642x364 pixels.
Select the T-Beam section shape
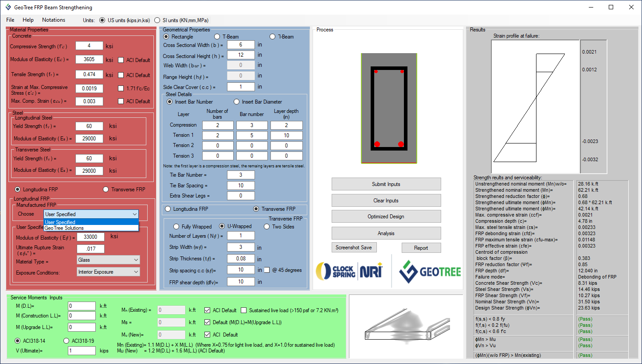click(x=217, y=37)
